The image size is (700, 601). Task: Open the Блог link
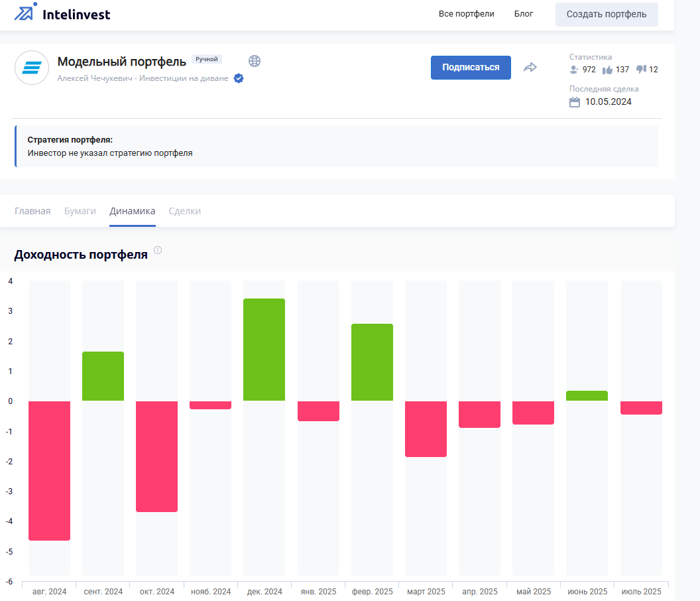523,14
